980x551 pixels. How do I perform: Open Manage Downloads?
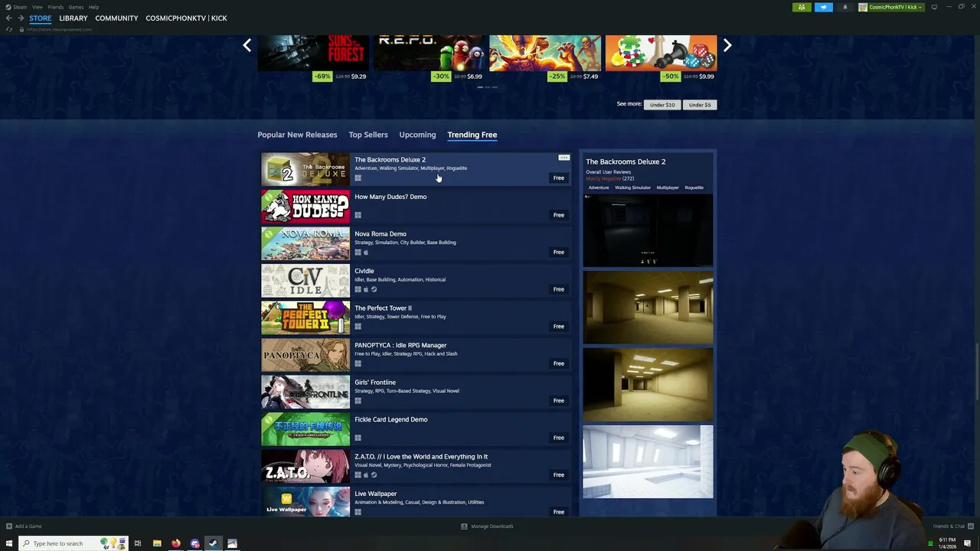click(x=487, y=526)
